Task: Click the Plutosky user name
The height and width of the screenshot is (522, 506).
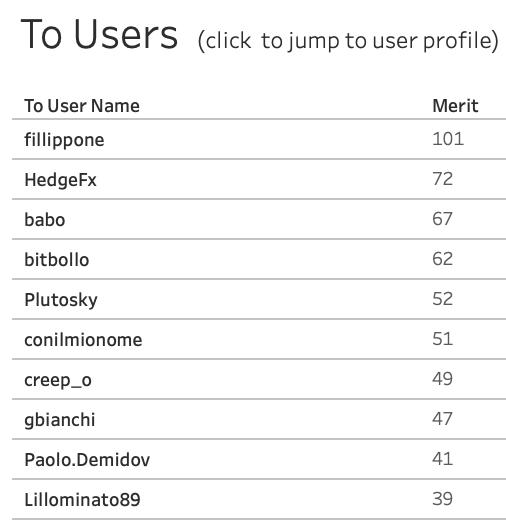Action: pos(61,300)
